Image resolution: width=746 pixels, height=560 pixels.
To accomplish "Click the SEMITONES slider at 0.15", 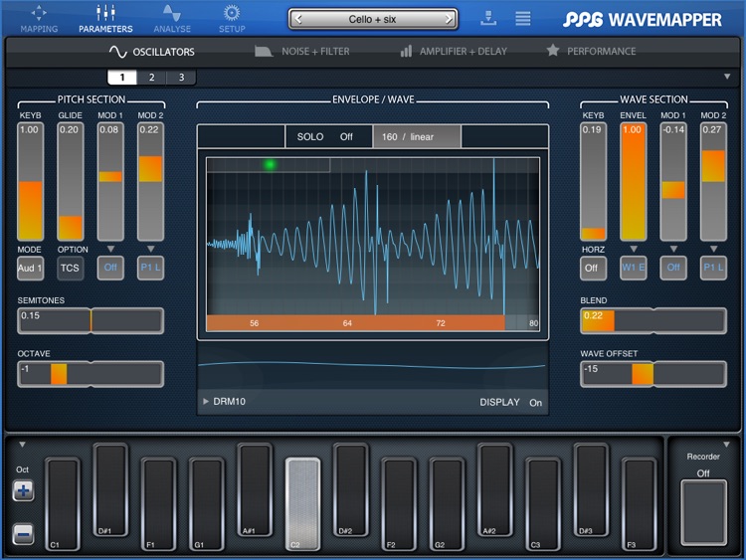I will click(x=91, y=320).
